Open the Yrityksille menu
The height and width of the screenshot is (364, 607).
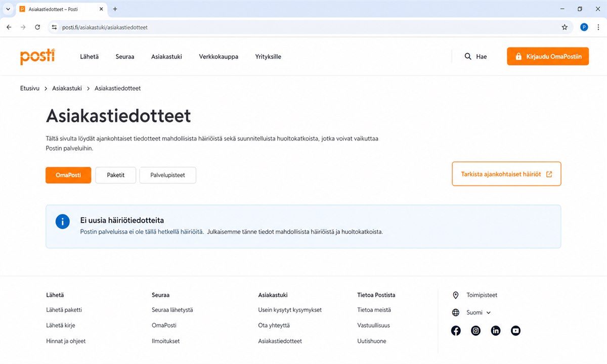point(268,57)
